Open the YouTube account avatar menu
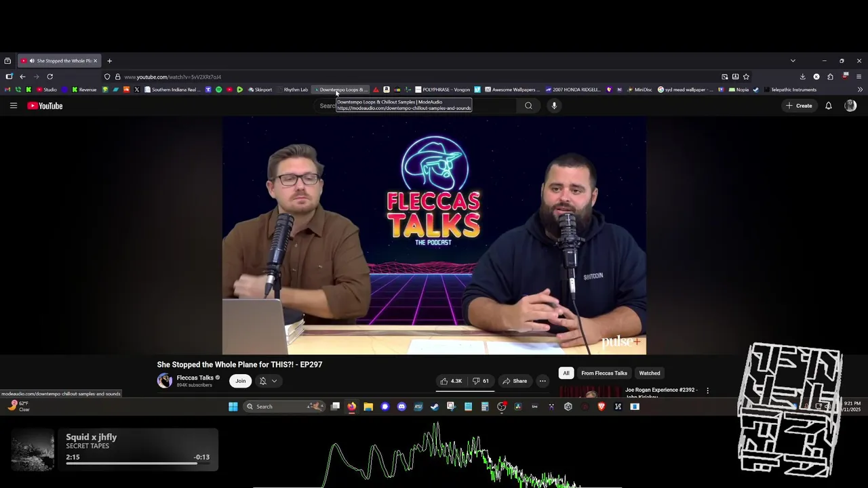The width and height of the screenshot is (868, 488). pyautogui.click(x=850, y=106)
